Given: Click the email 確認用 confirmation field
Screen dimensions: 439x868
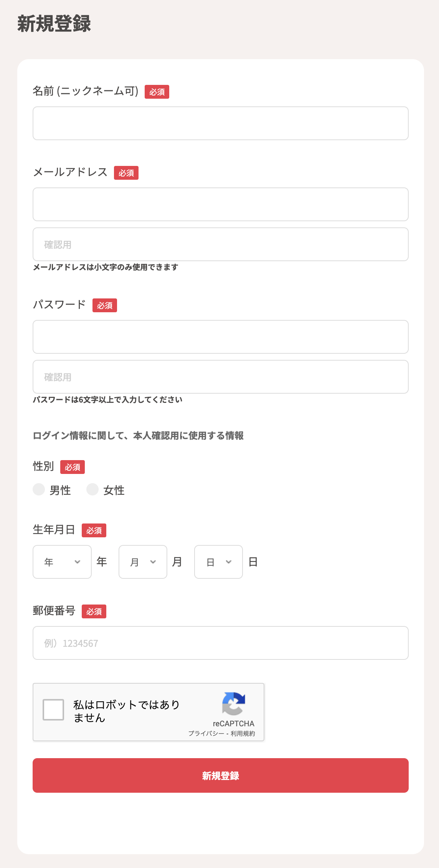Looking at the screenshot, I should click(x=220, y=244).
